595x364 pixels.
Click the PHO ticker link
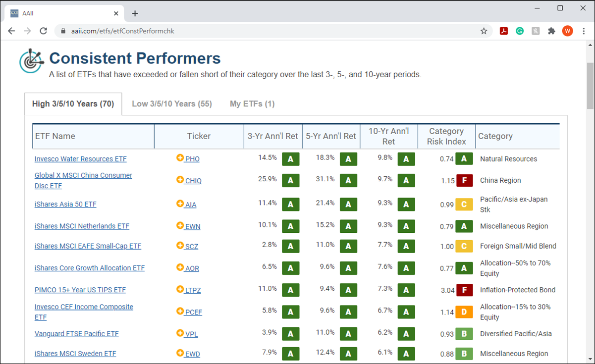[192, 159]
